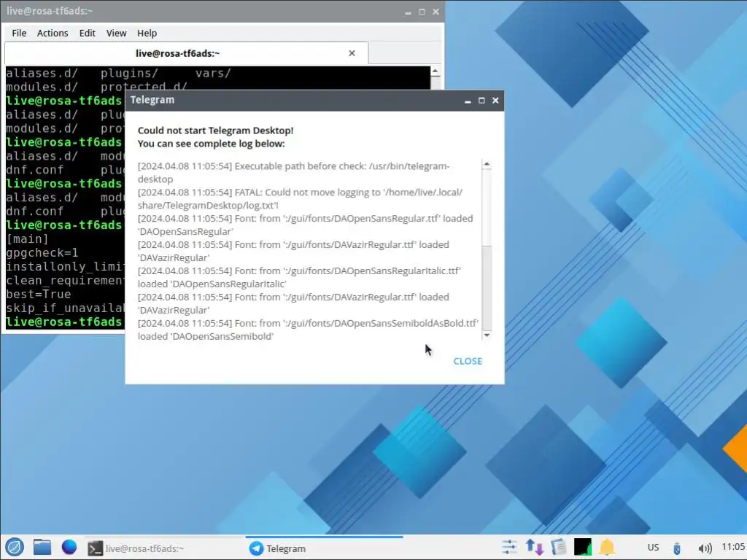Click CLOSE in the Telegram error dialog
The image size is (747, 560).
click(x=468, y=361)
